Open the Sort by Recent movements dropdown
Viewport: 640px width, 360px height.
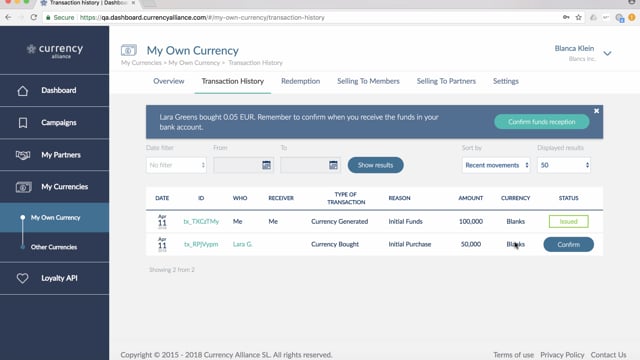pos(496,165)
